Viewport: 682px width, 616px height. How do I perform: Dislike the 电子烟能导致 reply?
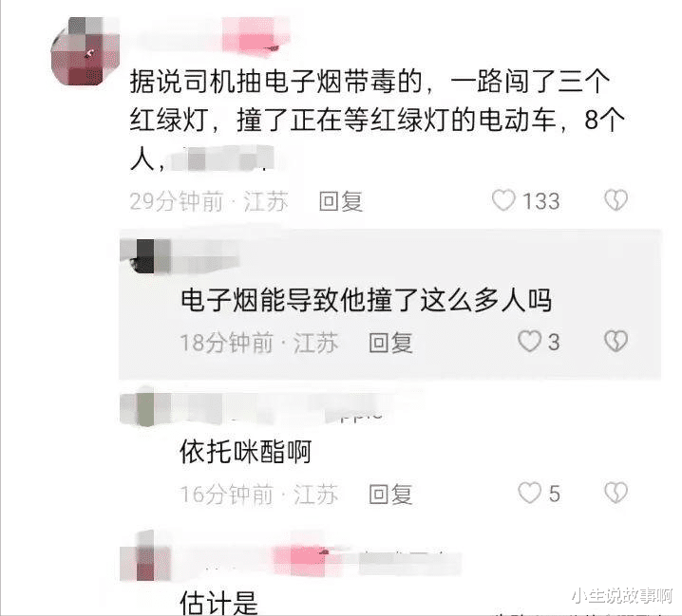click(x=616, y=342)
